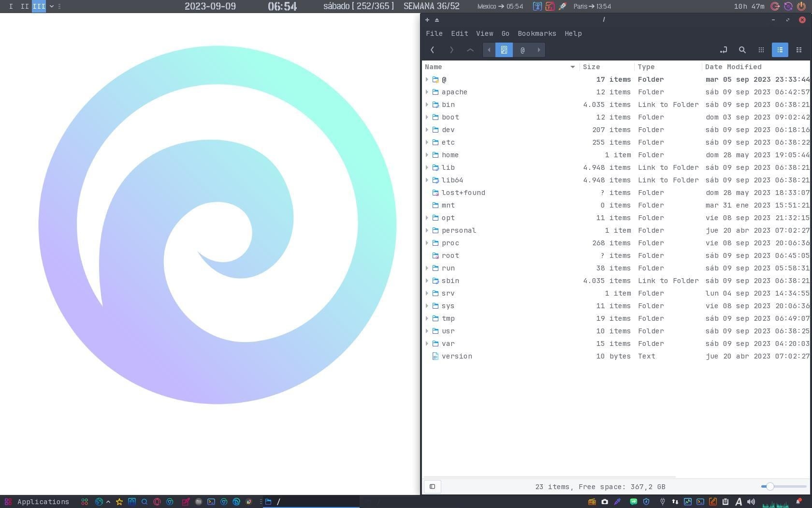Open the screenshot camera tray icon
The width and height of the screenshot is (812, 508).
pyautogui.click(x=605, y=502)
